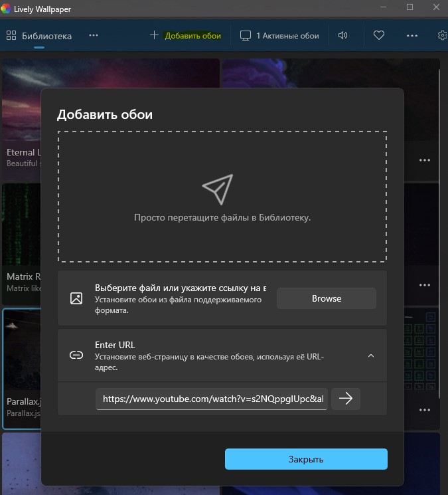This screenshot has width=448, height=495.
Task: Open the settings gear icon
Action: pos(443,35)
